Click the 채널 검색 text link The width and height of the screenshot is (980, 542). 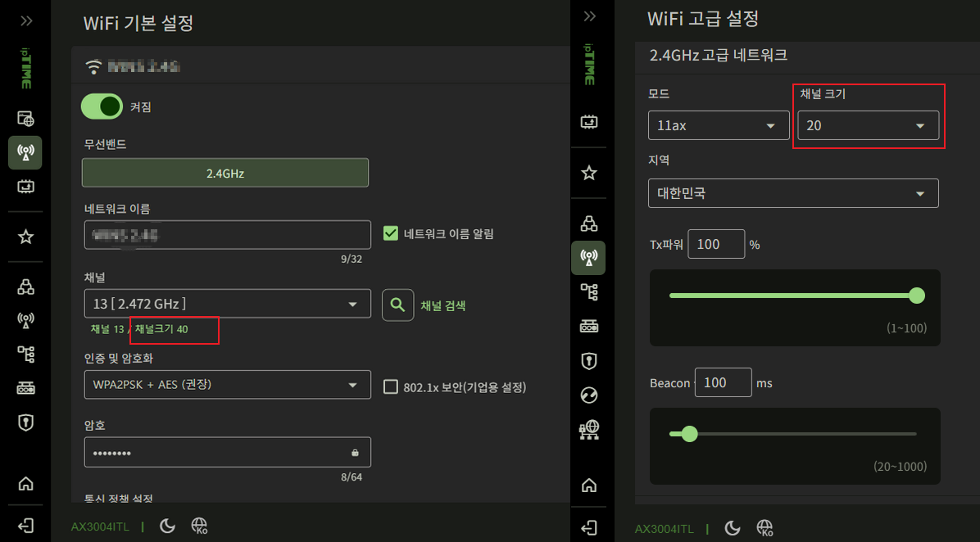tap(443, 306)
